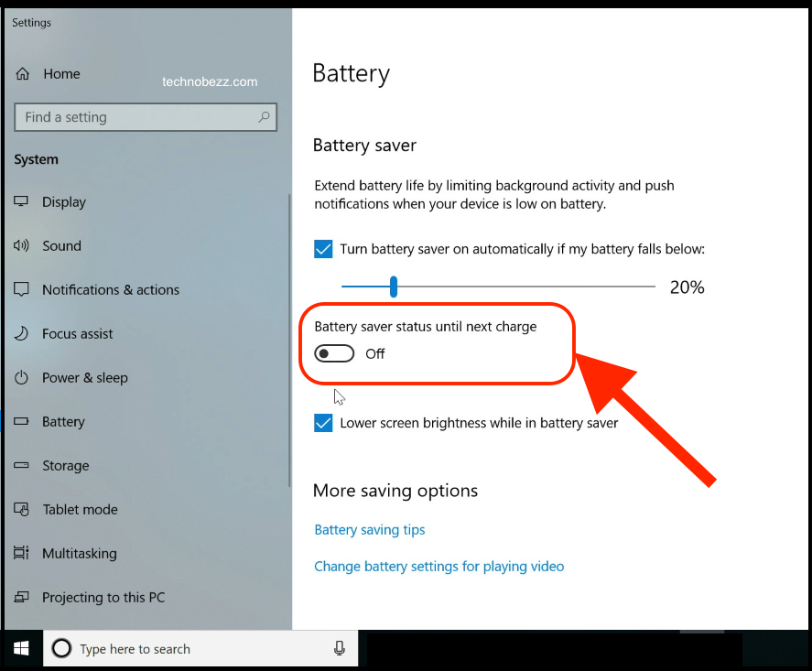The image size is (812, 671).
Task: Click the Sound speaker icon
Action: coord(21,245)
